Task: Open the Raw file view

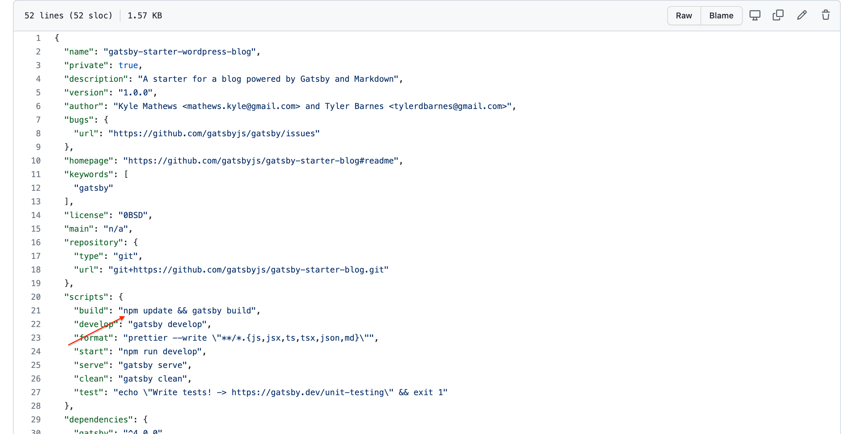Action: (684, 16)
